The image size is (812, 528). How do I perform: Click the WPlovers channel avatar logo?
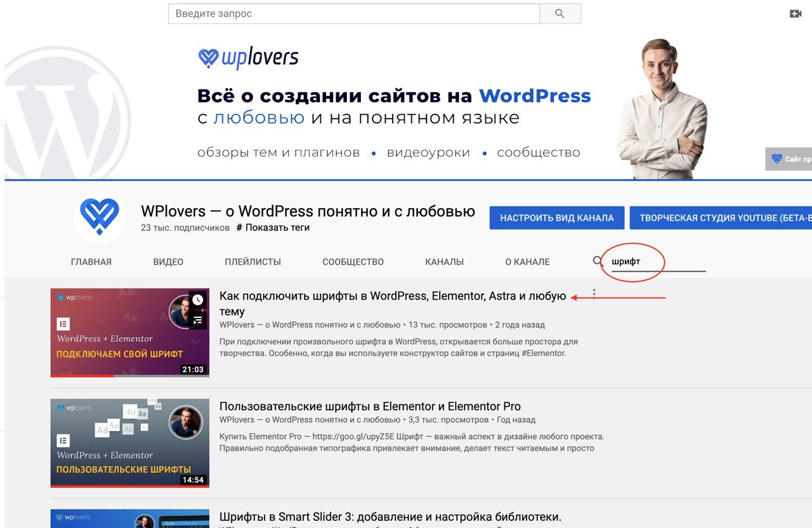(100, 217)
